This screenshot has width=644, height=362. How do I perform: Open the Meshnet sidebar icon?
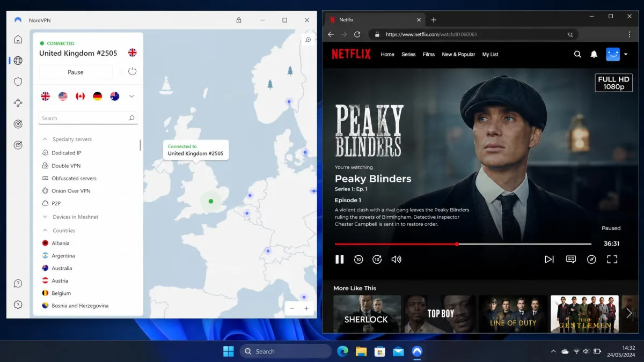18,103
